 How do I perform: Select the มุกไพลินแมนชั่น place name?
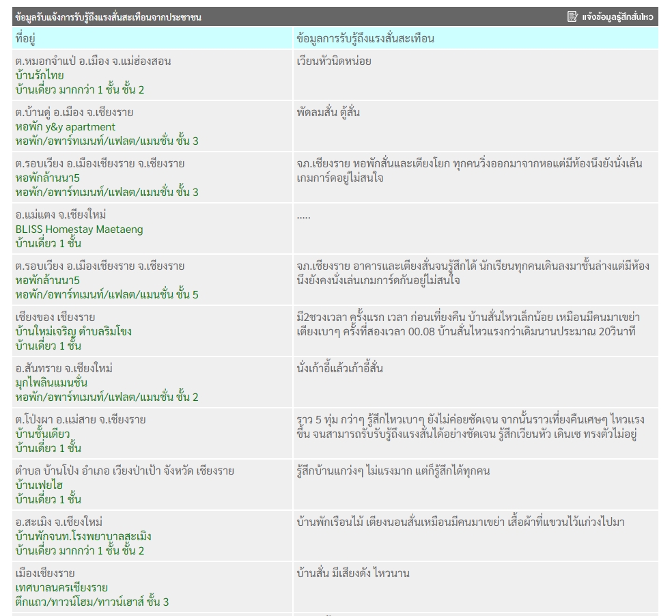[x=51, y=383]
